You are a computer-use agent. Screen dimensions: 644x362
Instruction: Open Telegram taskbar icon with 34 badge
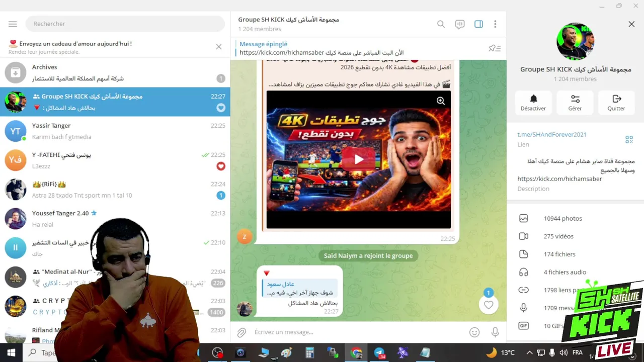click(380, 352)
